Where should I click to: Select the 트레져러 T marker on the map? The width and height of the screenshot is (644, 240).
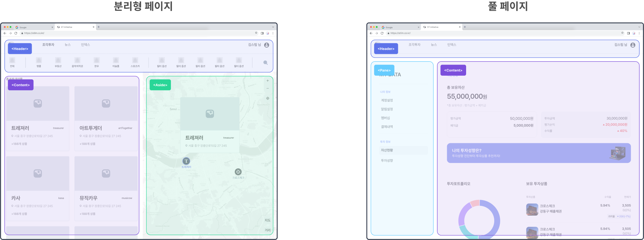186,161
